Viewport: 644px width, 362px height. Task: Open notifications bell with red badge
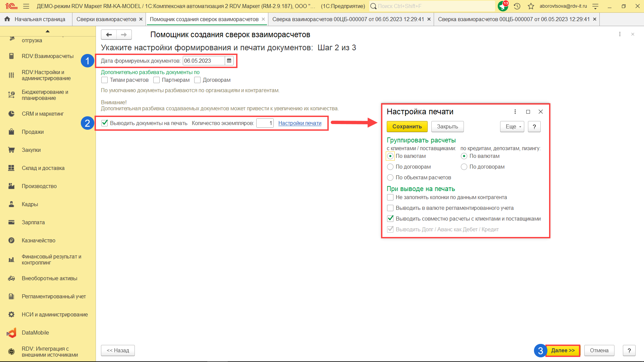coord(503,6)
